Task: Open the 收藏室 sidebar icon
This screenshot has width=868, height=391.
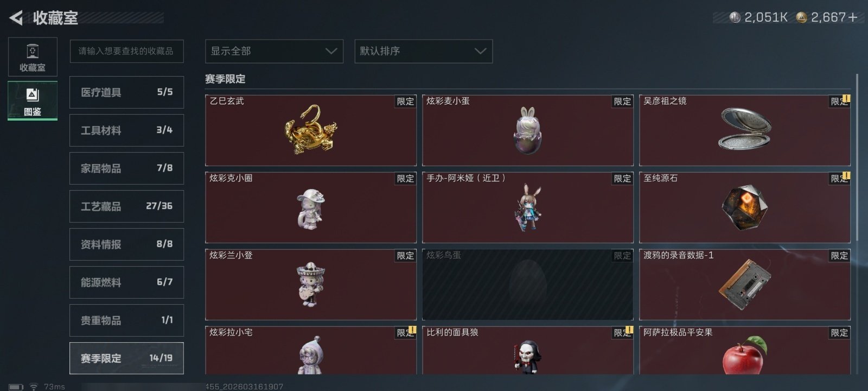Action: point(33,57)
